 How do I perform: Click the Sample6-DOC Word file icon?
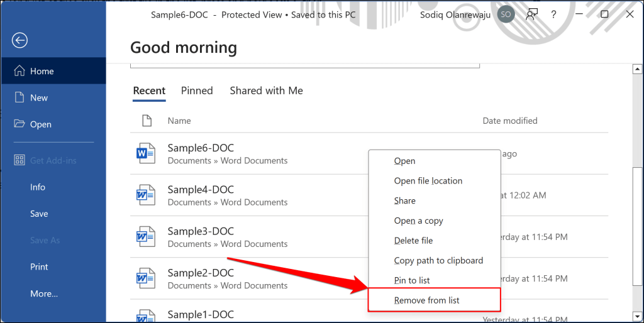pyautogui.click(x=146, y=154)
